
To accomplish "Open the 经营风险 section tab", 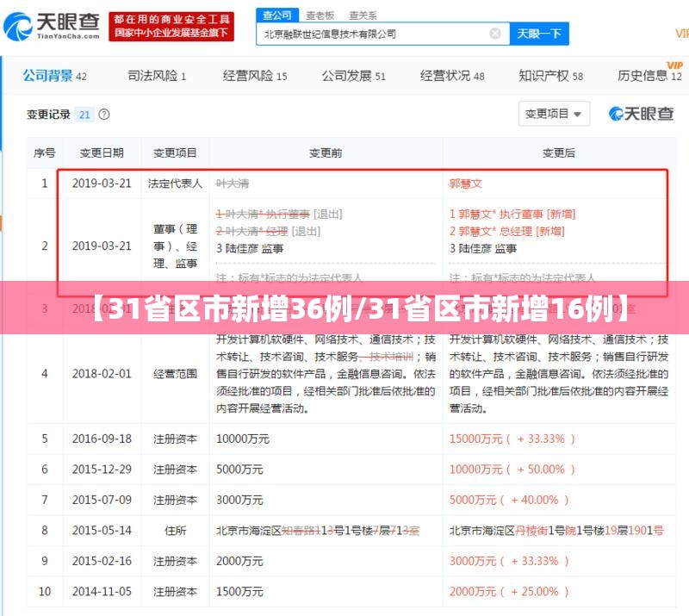I will 255,76.
